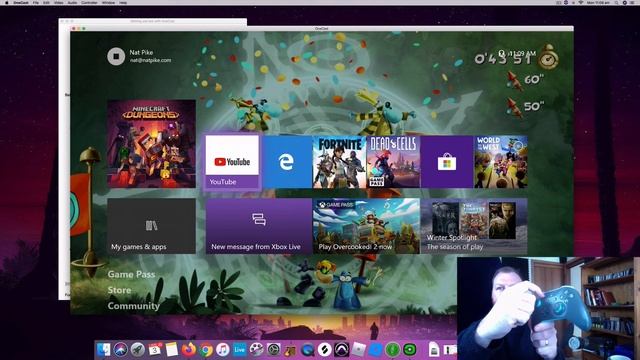Open the Help menu
The image size is (640, 360).
point(123,2)
